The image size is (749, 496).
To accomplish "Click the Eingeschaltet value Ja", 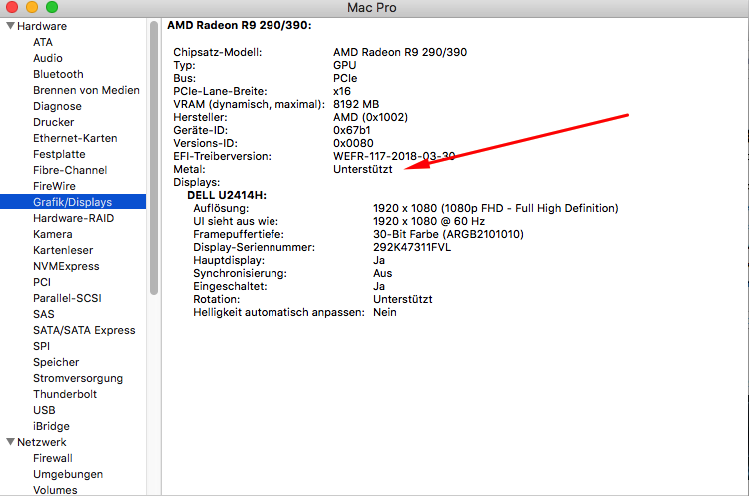I will (x=379, y=286).
